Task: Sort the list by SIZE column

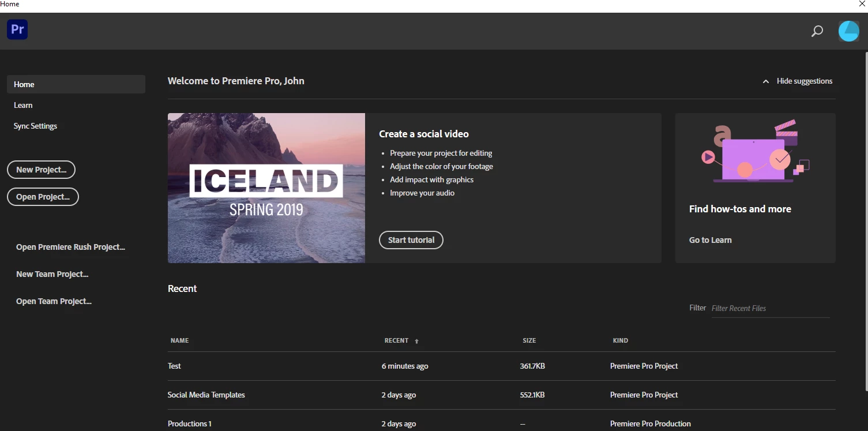Action: [x=529, y=340]
